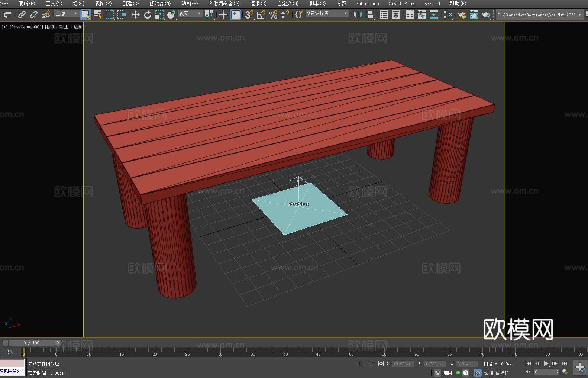The height and width of the screenshot is (378, 588).
Task: Open the 标准 viewport shading menu
Action: tap(51, 27)
